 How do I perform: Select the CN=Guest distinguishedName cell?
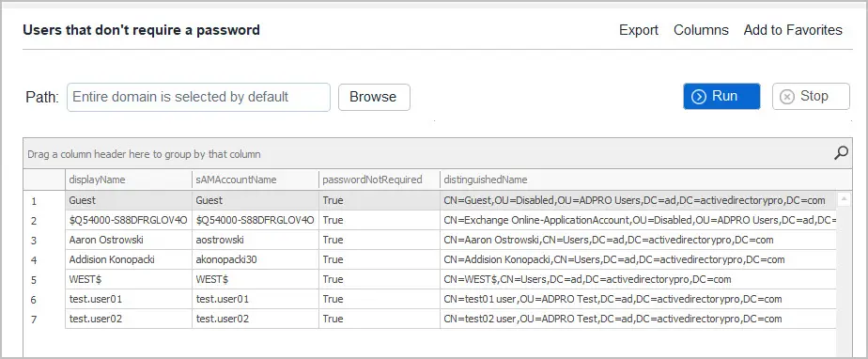638,200
